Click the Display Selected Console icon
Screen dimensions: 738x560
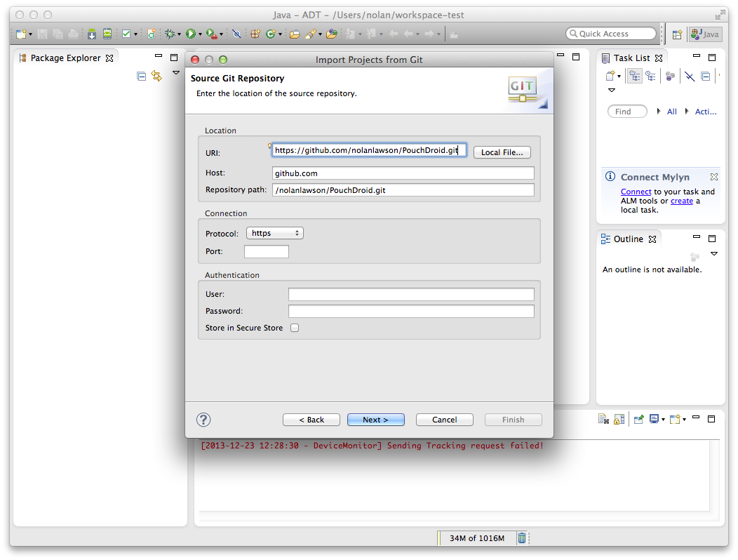pyautogui.click(x=655, y=419)
